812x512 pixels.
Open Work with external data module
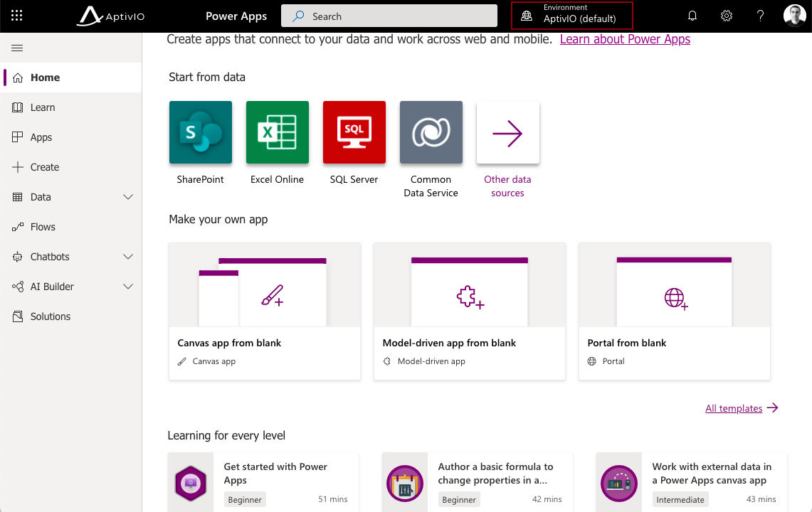[691, 482]
